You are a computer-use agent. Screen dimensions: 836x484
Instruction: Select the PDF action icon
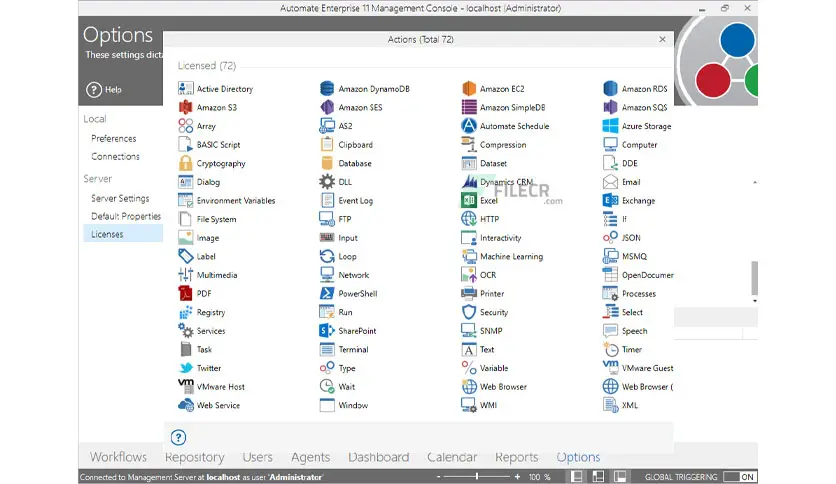click(186, 293)
